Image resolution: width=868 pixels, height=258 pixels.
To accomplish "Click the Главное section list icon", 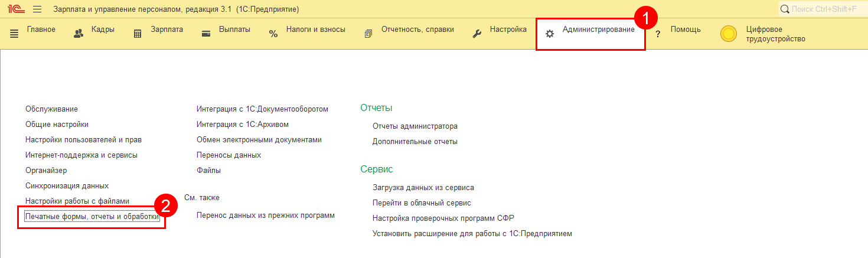I will click(x=14, y=34).
